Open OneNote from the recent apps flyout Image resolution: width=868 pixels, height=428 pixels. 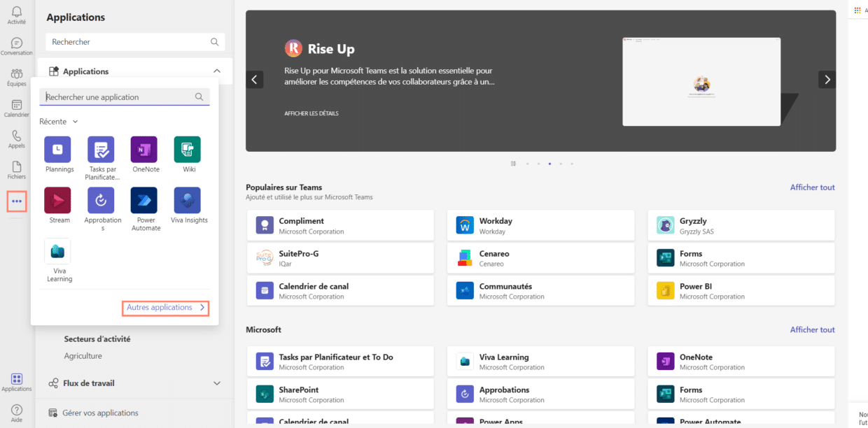coord(146,155)
